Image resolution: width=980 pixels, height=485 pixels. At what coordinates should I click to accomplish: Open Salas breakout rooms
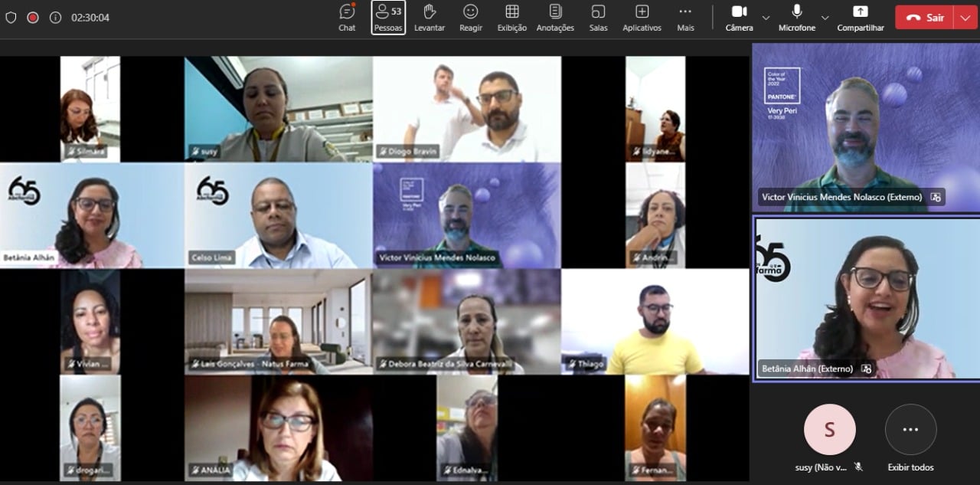(x=598, y=18)
